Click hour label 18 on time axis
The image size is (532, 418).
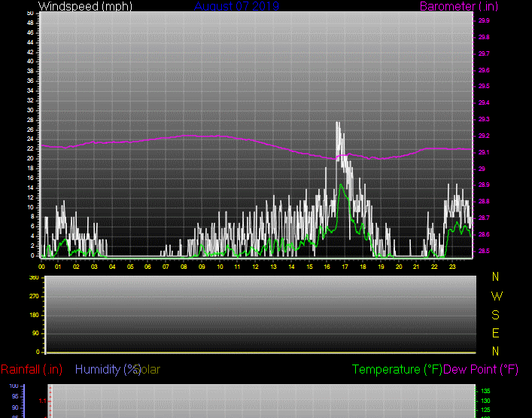coord(363,267)
